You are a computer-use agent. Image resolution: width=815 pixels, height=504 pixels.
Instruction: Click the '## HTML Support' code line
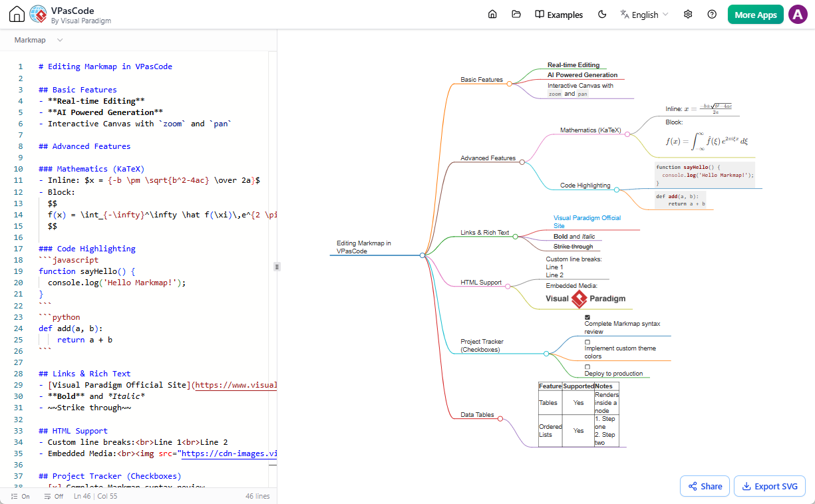(x=73, y=431)
